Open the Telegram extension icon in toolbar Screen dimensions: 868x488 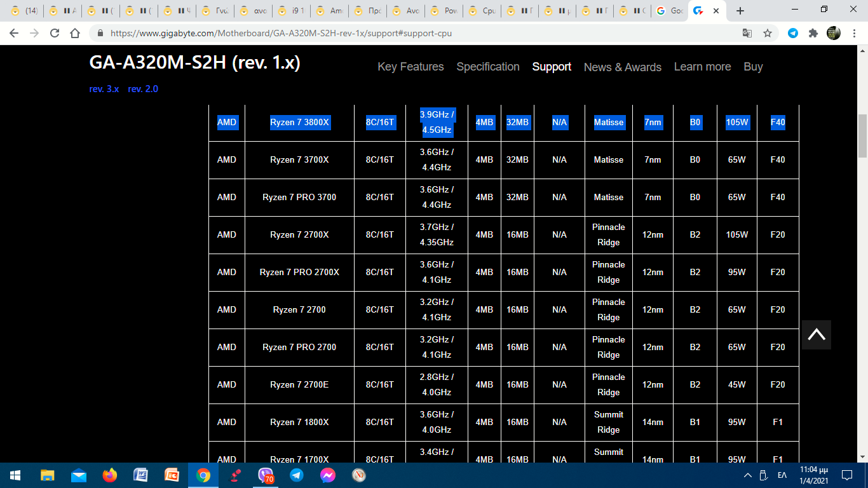[793, 33]
